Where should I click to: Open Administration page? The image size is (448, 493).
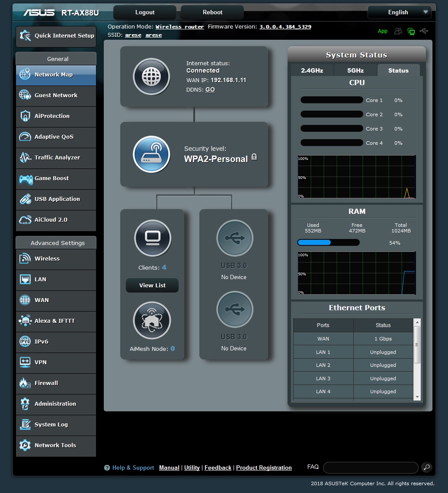tap(56, 404)
